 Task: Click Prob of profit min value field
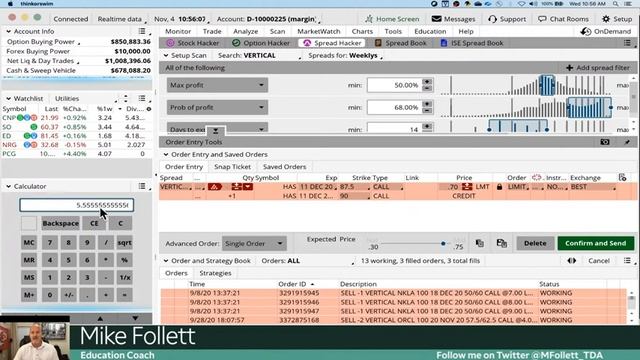[394, 107]
